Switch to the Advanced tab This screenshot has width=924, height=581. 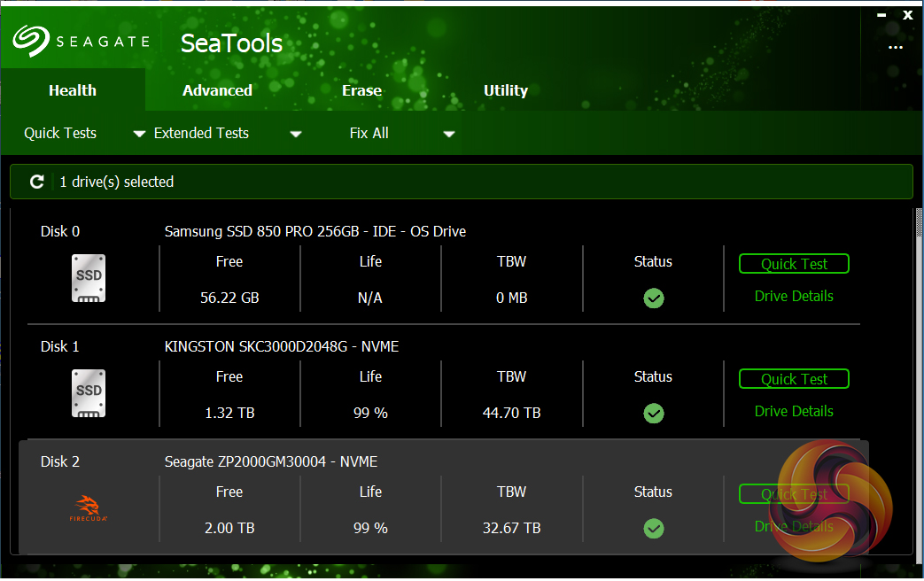217,90
